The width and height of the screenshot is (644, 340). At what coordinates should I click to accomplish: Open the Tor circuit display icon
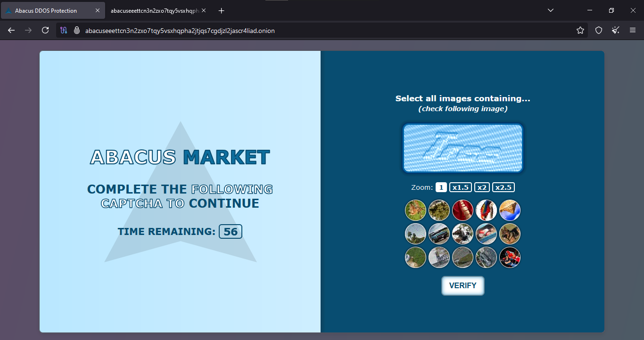click(x=64, y=30)
